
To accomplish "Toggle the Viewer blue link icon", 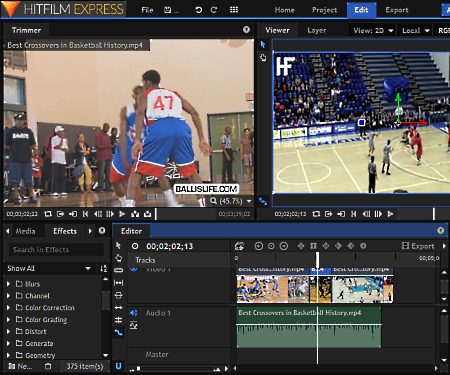I will point(263,201).
